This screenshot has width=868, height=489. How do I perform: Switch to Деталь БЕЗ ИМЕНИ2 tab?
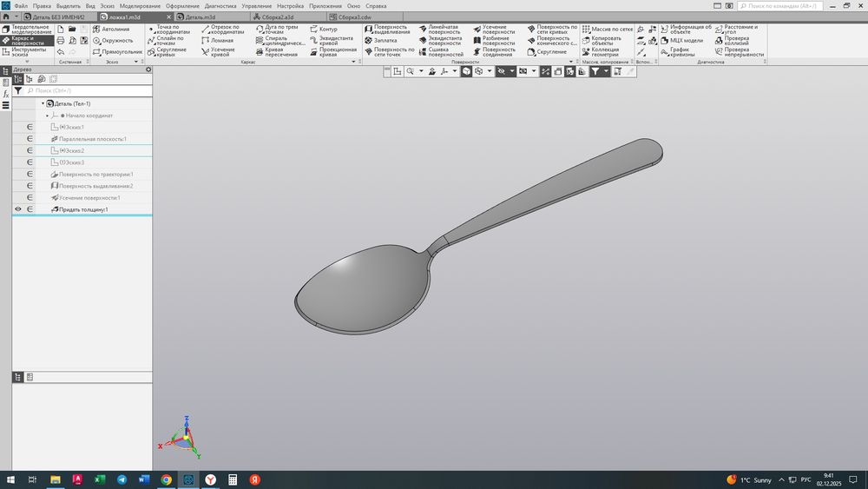point(59,17)
